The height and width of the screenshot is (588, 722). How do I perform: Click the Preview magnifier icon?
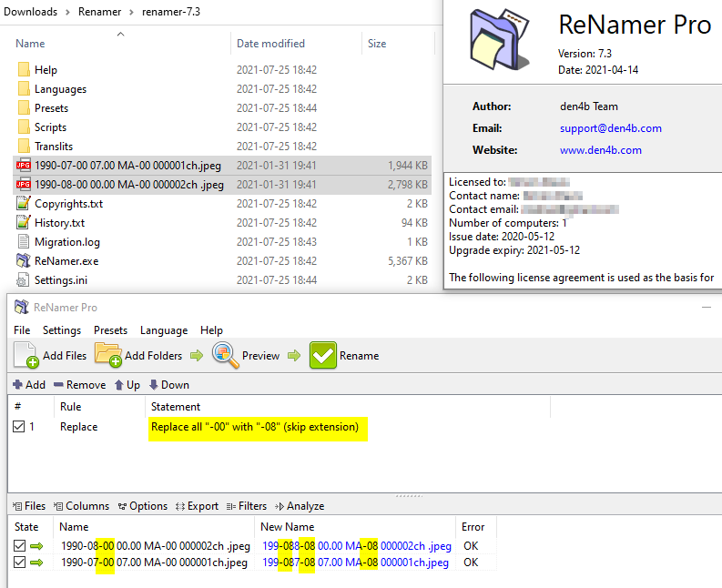(225, 355)
